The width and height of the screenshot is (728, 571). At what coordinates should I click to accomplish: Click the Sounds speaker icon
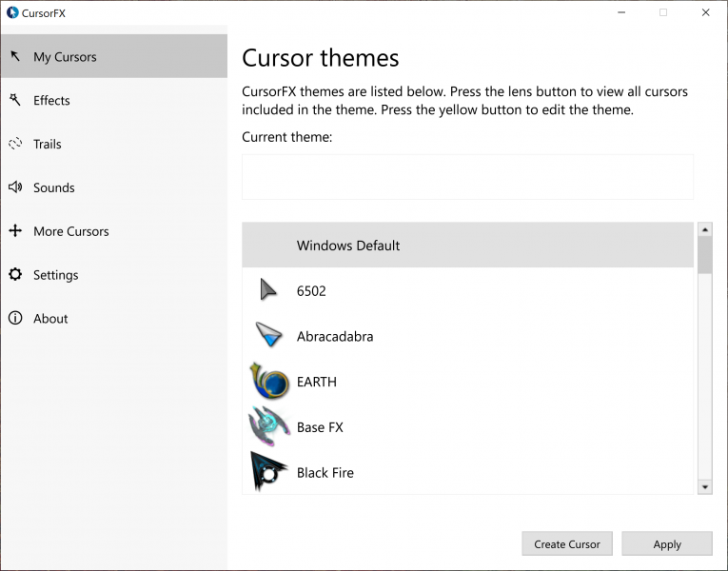click(x=15, y=187)
